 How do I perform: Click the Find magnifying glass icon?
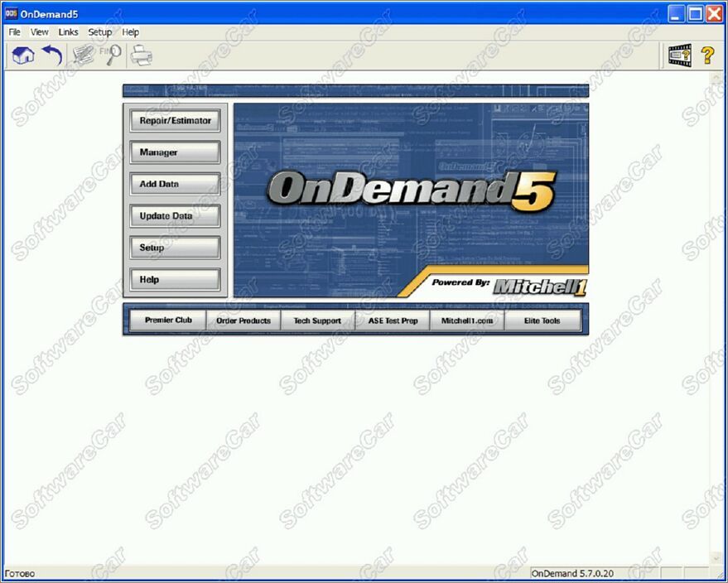coord(111,55)
